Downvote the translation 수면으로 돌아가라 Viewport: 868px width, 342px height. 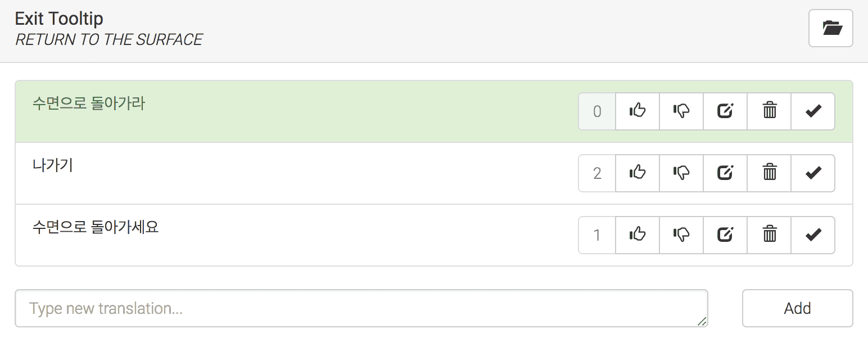click(x=681, y=111)
